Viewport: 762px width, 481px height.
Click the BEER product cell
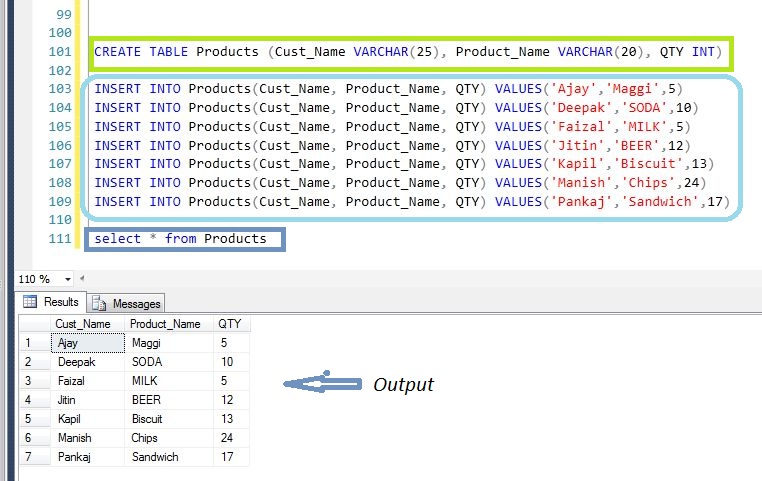click(165, 400)
